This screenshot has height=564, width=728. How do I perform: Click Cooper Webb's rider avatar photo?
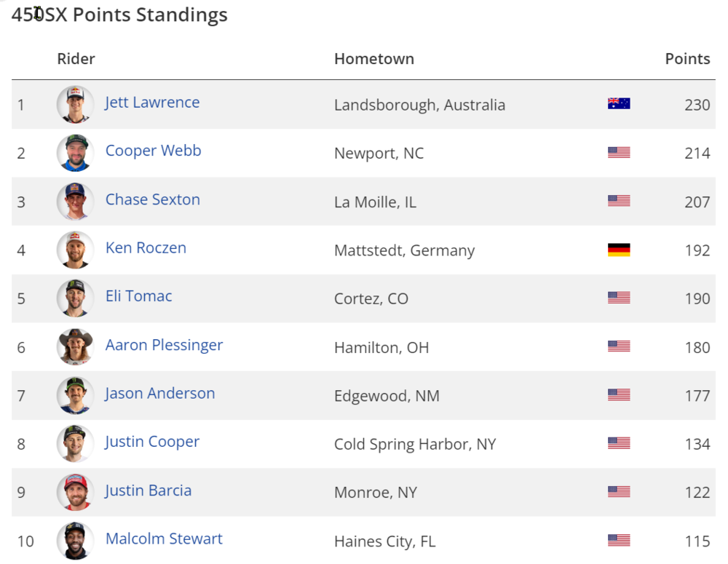75,153
